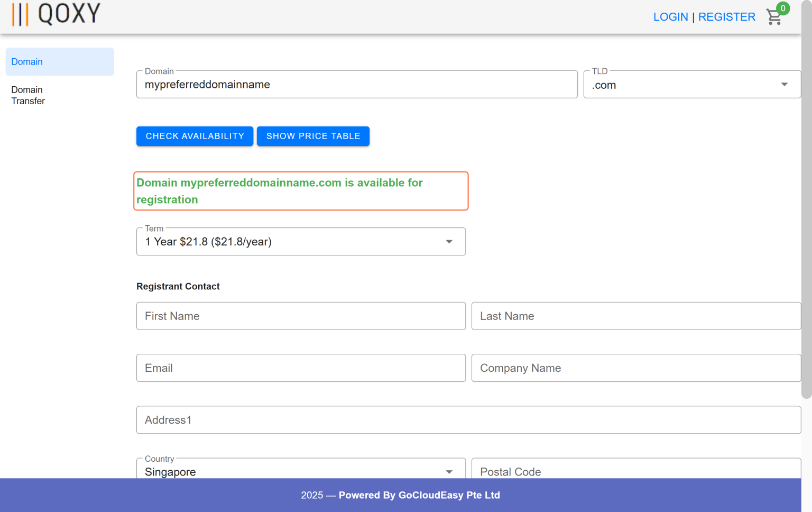Select the Domain sidebar item
Screen dimensions: 812x512
pyautogui.click(x=60, y=62)
